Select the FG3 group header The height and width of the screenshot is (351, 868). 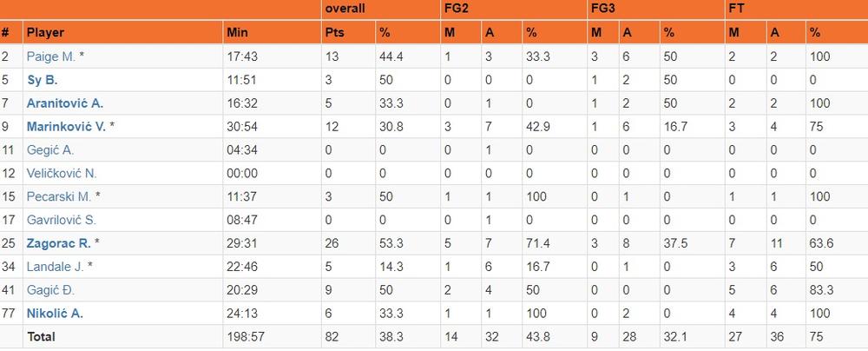coord(605,9)
